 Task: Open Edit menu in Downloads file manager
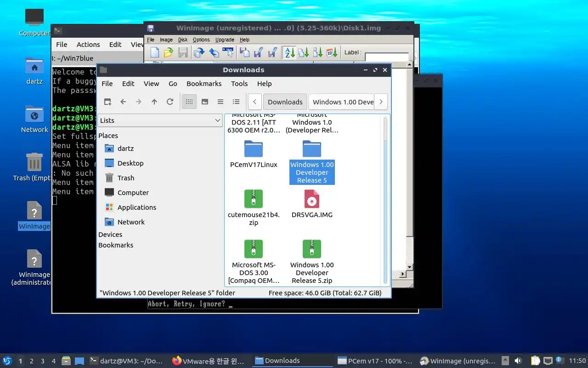(x=128, y=84)
